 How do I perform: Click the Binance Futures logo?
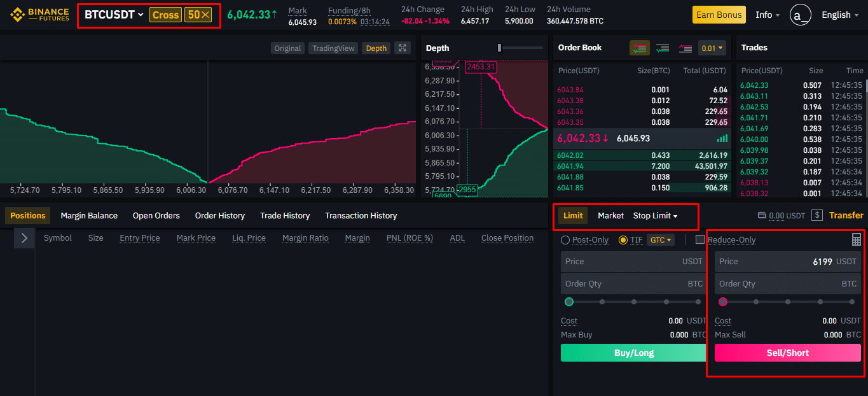(x=39, y=15)
